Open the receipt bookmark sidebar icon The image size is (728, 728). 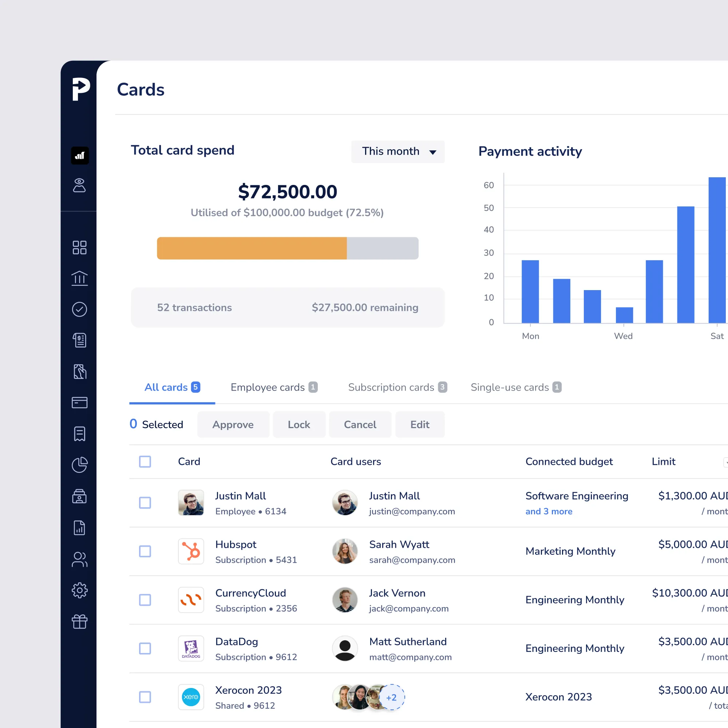79,434
